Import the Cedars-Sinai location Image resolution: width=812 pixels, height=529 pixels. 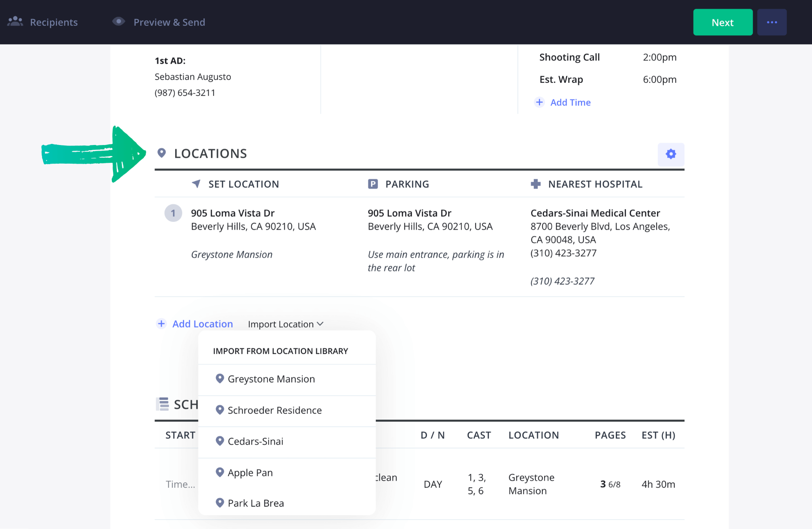coord(255,441)
